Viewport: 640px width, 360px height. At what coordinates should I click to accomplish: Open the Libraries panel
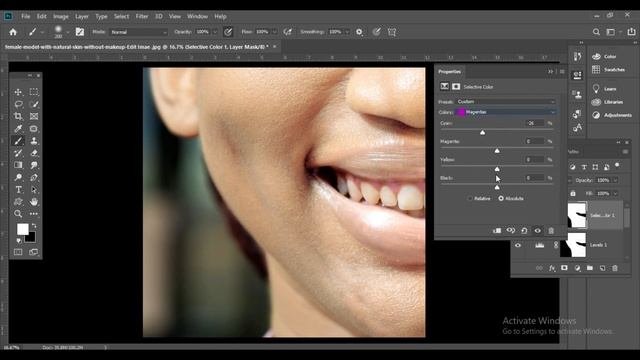point(607,102)
